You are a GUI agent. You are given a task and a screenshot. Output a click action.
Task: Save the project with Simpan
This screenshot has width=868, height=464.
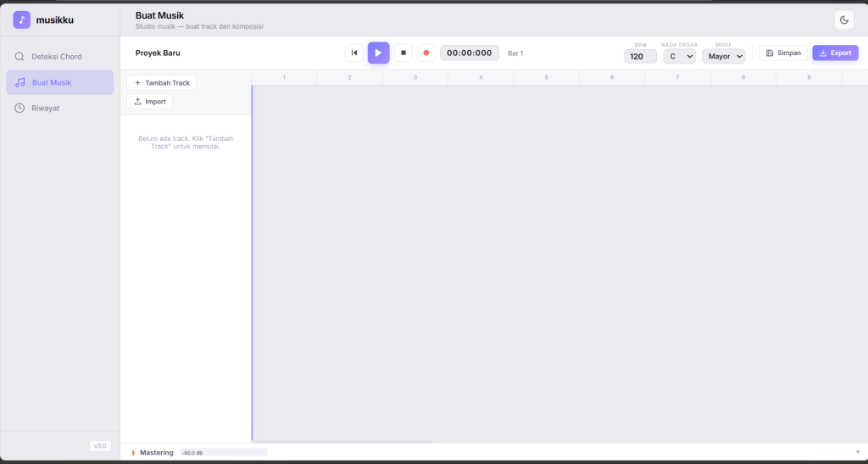click(x=782, y=53)
